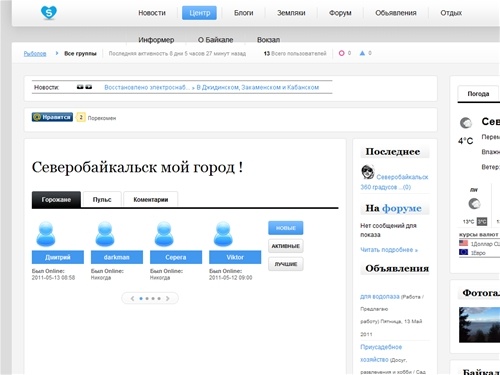Click the Нравится button
Viewport: 500px width, 375px height.
(52, 117)
